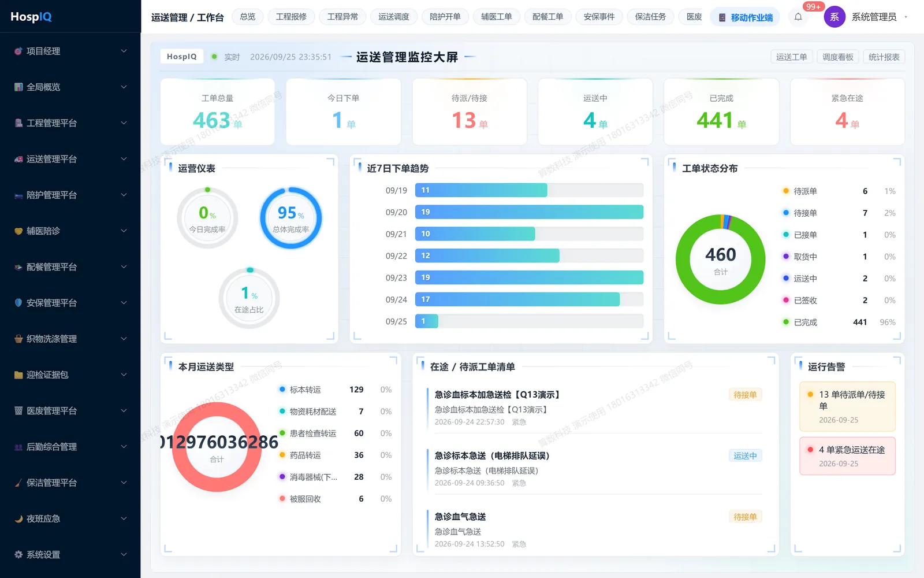
Task: Click the 医废管理平台 bin icon
Action: (x=18, y=411)
